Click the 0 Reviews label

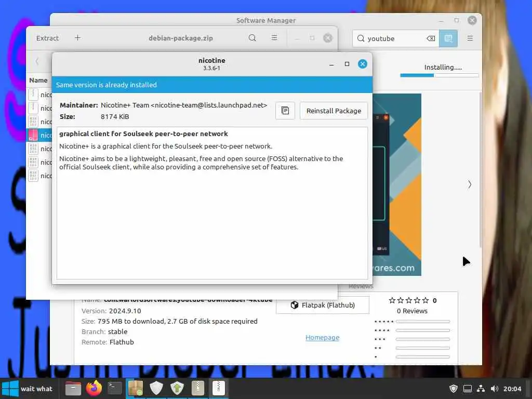coord(412,311)
